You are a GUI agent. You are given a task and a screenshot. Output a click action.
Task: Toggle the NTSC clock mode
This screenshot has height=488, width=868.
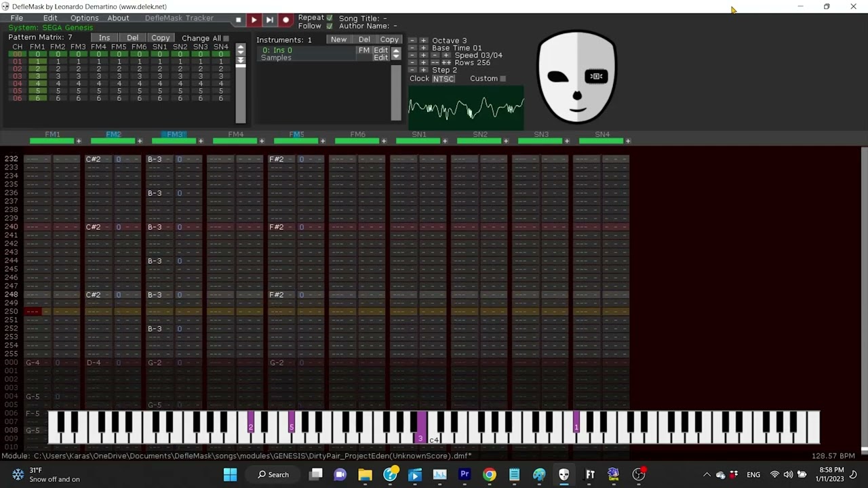point(443,79)
